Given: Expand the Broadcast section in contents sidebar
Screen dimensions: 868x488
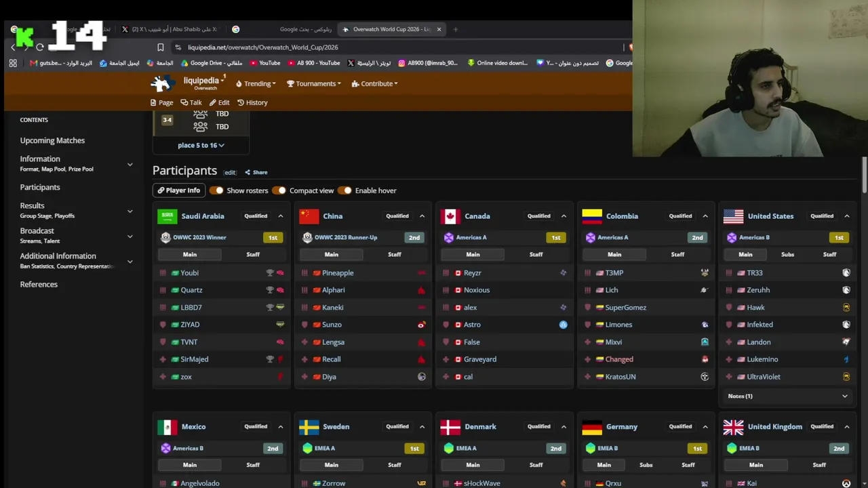Looking at the screenshot, I should [130, 236].
